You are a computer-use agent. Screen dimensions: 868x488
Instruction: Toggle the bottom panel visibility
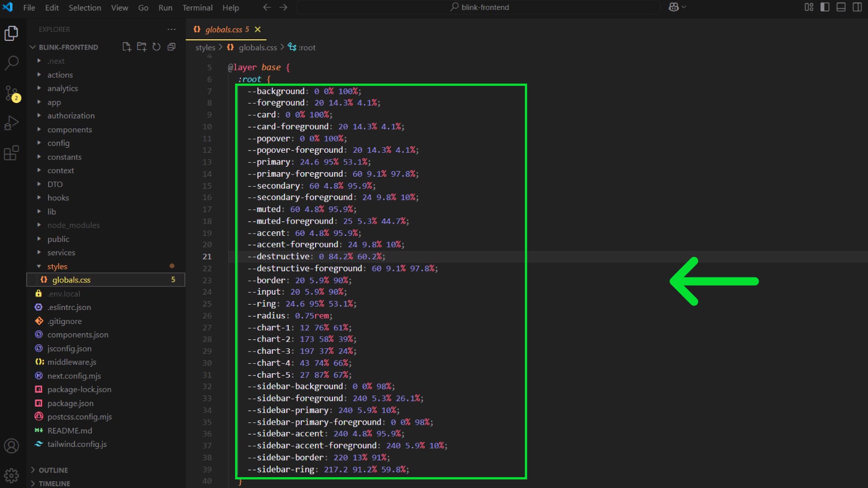[841, 7]
